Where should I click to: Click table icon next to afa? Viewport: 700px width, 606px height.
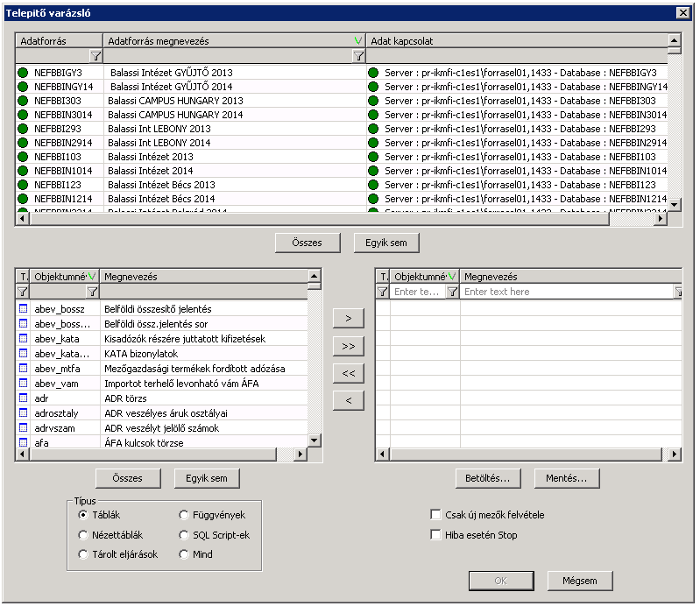click(x=23, y=442)
